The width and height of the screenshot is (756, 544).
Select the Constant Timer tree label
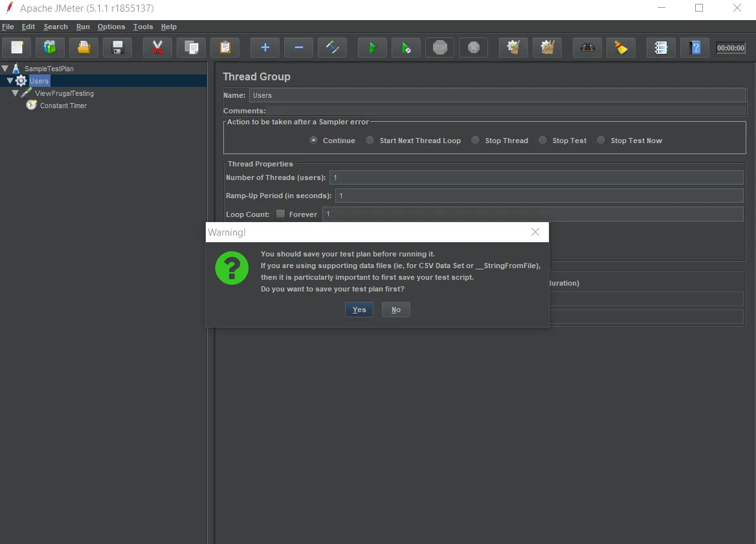(x=63, y=106)
